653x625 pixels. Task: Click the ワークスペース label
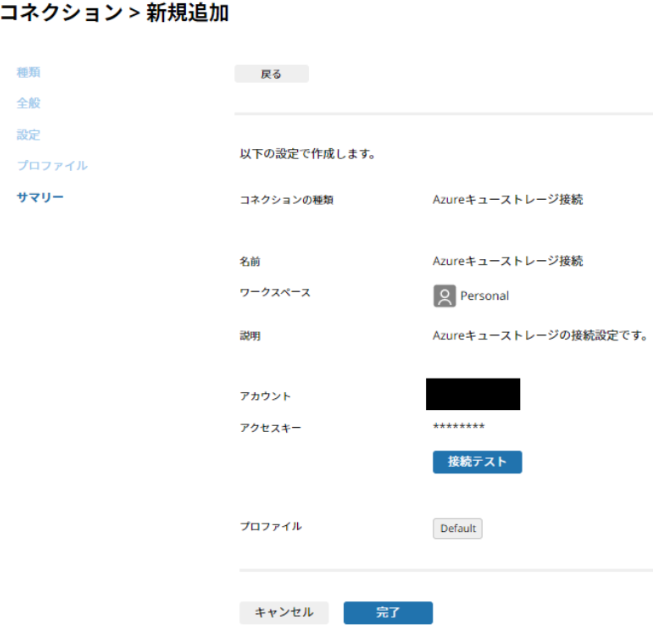(275, 293)
